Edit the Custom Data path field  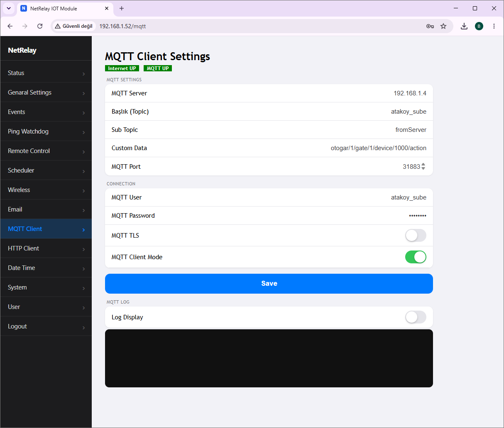(x=378, y=148)
